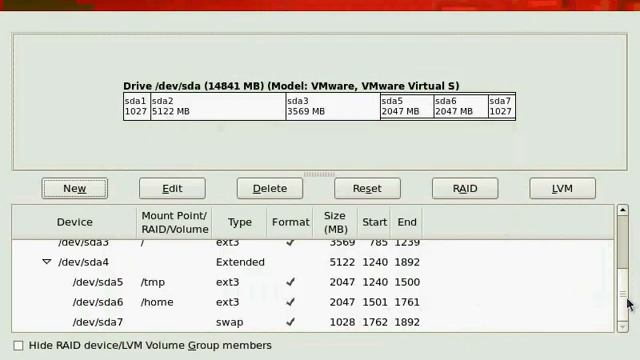Collapse the /dev/sda4 extended partition
Image resolution: width=640 pixels, height=360 pixels.
[47, 262]
